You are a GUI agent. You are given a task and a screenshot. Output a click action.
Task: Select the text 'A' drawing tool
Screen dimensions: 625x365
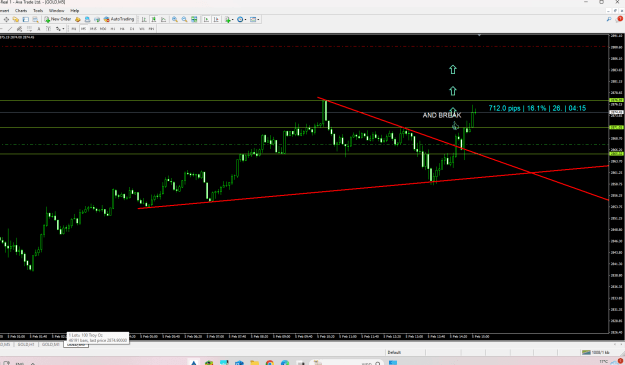[39, 29]
